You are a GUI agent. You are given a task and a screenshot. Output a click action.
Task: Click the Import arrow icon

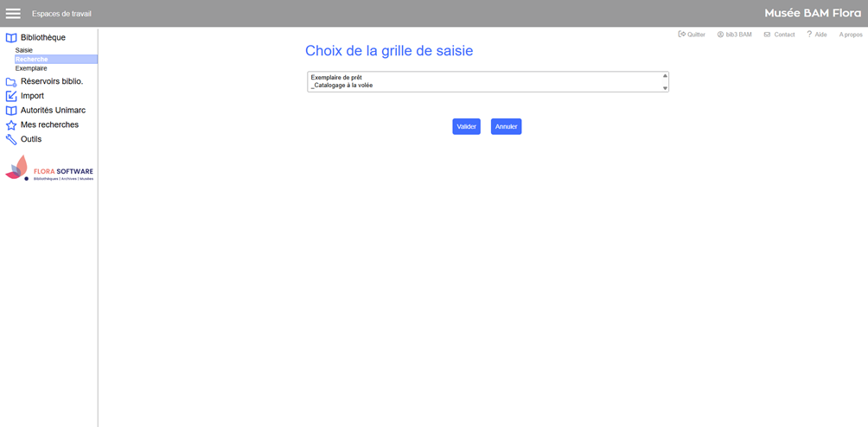(11, 96)
